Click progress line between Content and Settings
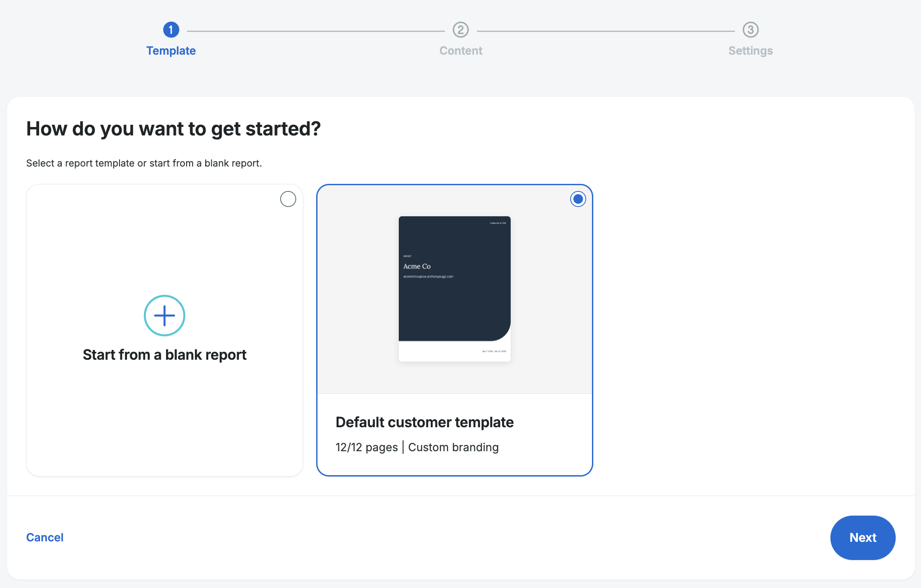The width and height of the screenshot is (921, 588). (605, 31)
